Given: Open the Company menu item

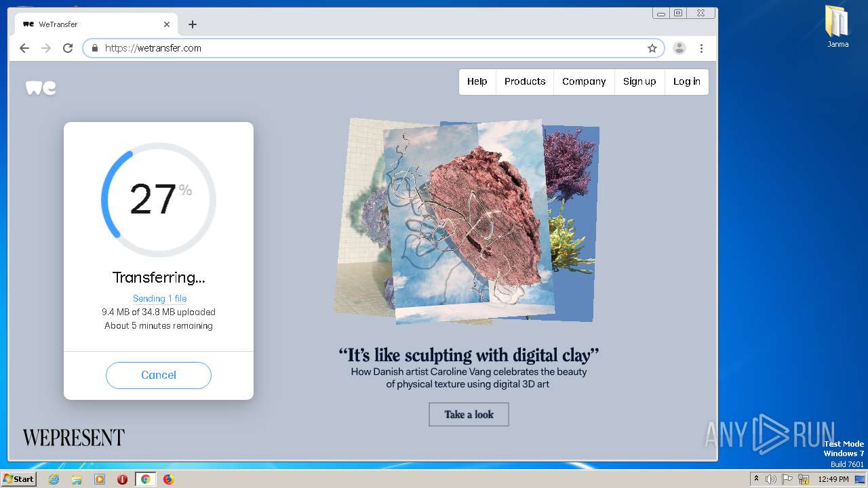Looking at the screenshot, I should (584, 81).
